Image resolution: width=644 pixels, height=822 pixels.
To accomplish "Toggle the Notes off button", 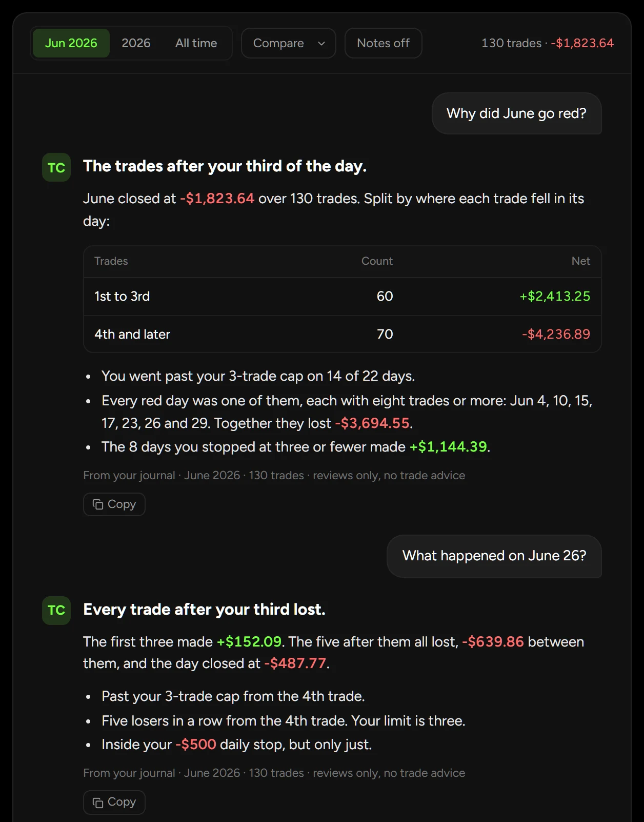I will coord(383,43).
